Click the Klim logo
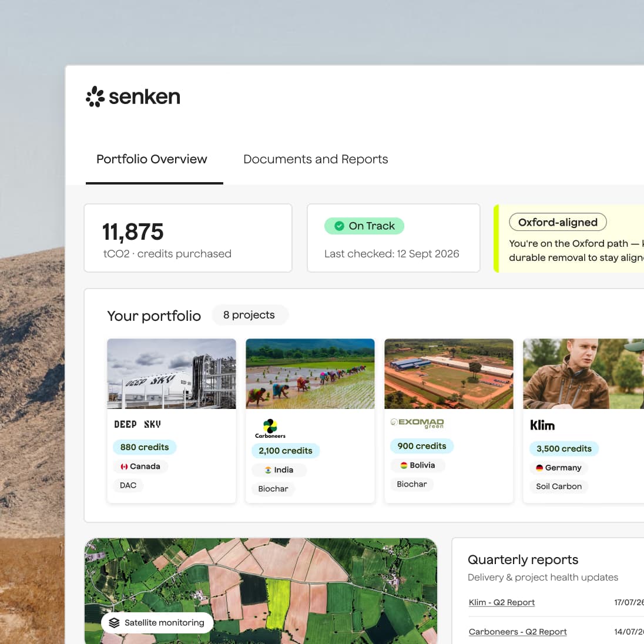644x644 pixels. 542,425
